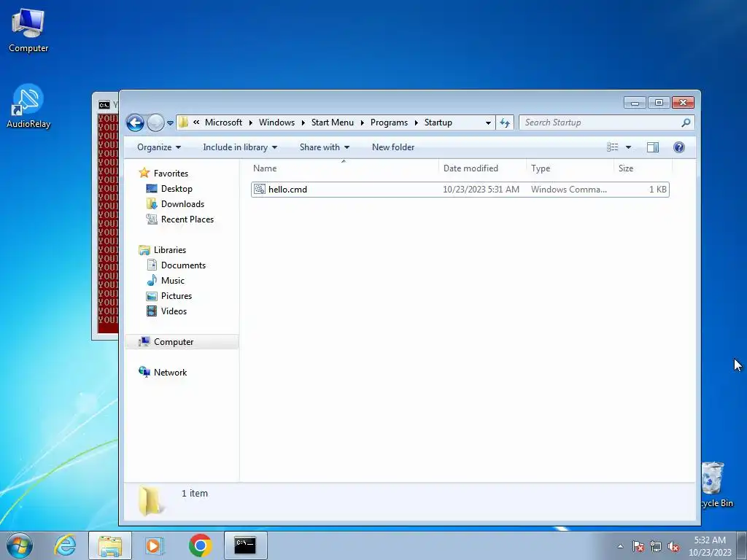Click the Show desktop strip
Viewport: 747px width, 560px height.
(742, 545)
